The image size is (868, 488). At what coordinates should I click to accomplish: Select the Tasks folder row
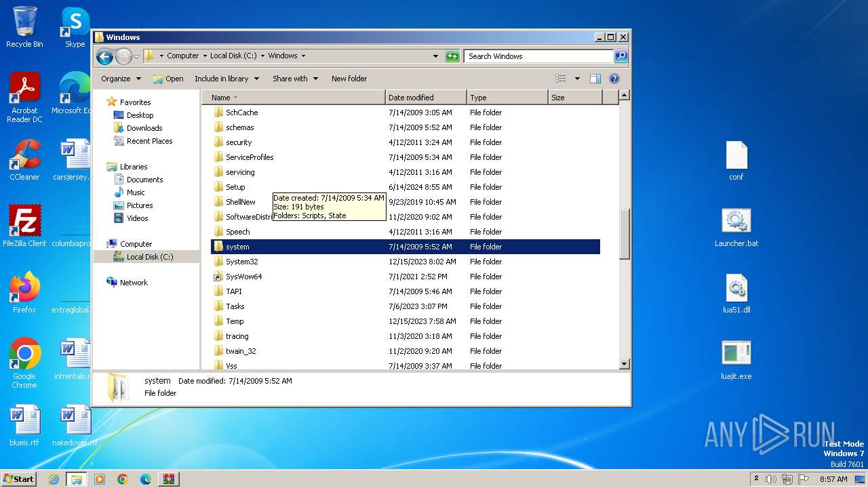[x=406, y=306]
